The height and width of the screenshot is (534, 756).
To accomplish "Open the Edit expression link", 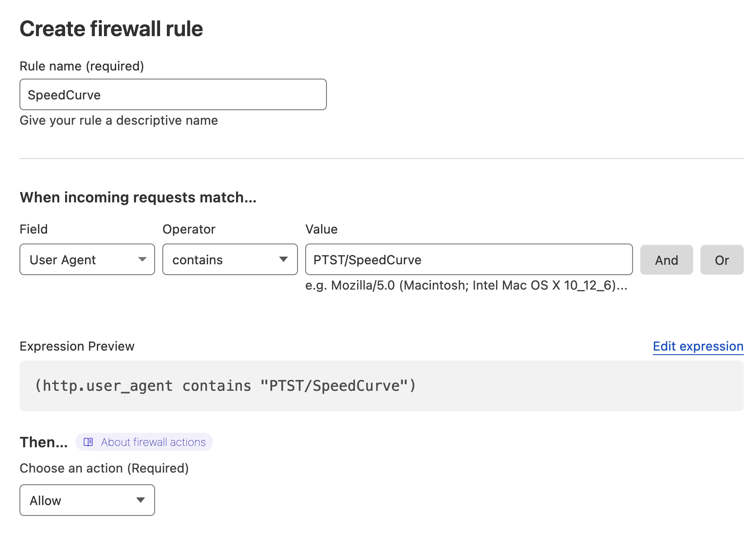I will (698, 346).
